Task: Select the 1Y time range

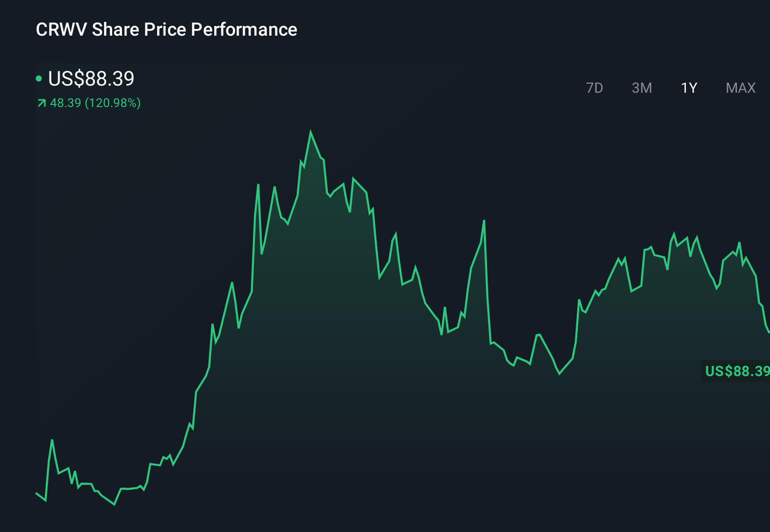Action: (688, 88)
